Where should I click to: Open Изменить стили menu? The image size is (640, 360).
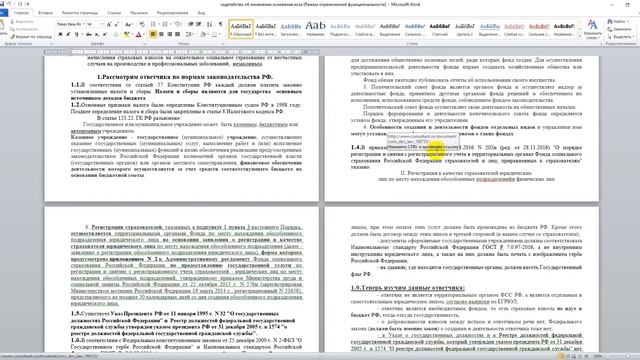click(593, 29)
